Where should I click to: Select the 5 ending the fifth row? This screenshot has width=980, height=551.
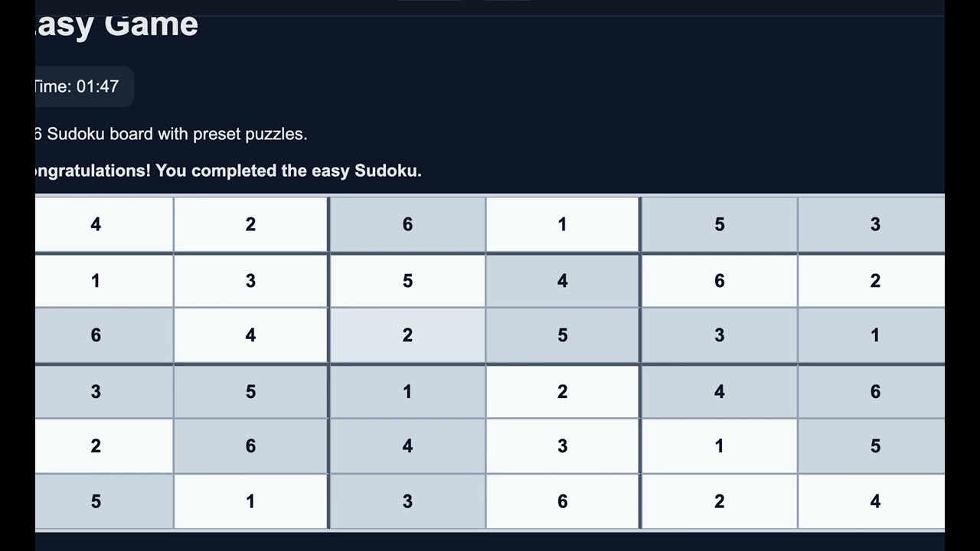875,446
